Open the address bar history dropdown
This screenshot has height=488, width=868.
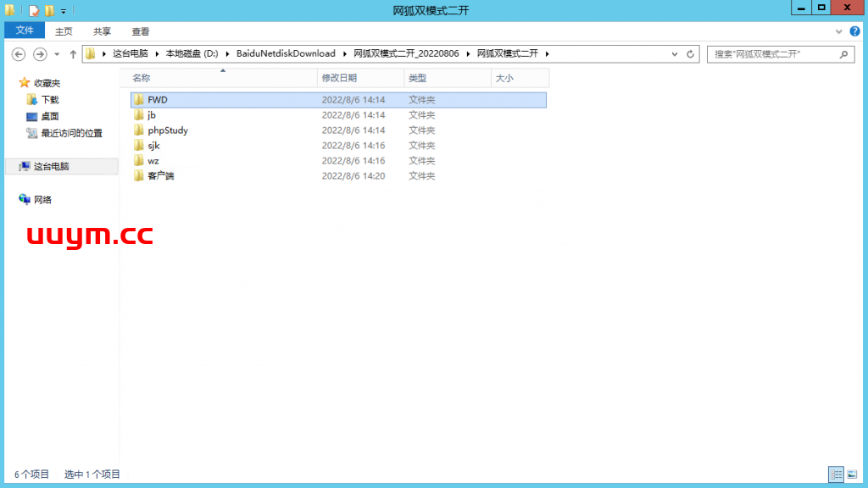click(x=676, y=54)
